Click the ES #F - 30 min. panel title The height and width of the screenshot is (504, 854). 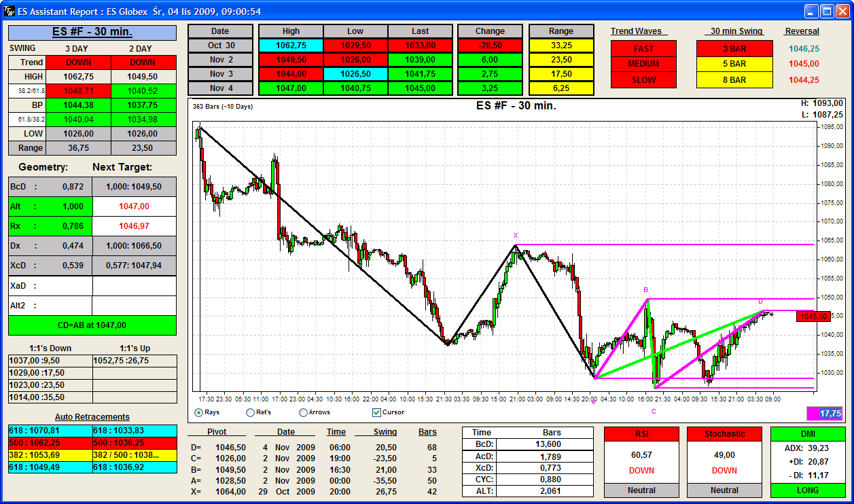(92, 33)
